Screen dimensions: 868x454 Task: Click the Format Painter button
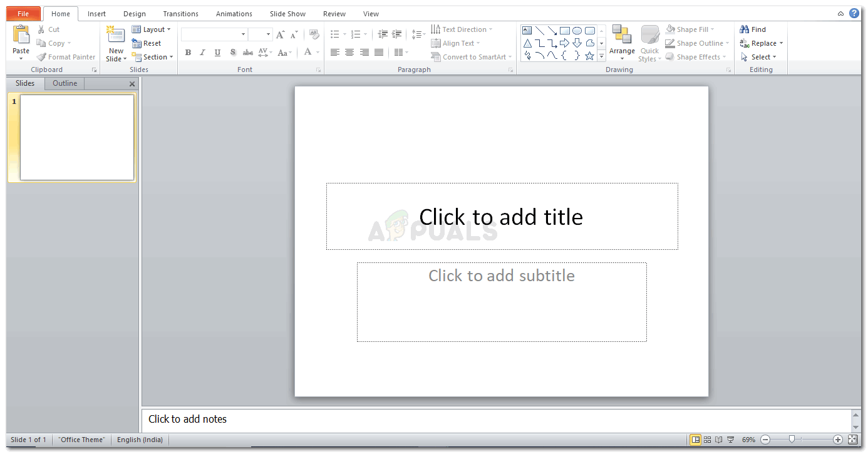tap(66, 57)
